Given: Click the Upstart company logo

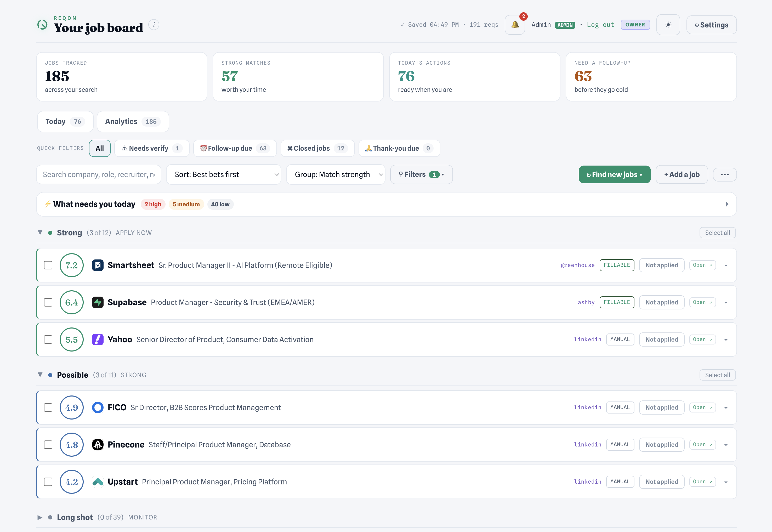Looking at the screenshot, I should (98, 482).
